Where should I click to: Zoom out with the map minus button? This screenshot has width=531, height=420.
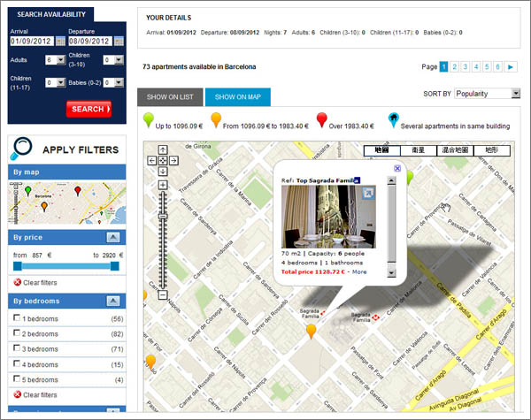163,294
